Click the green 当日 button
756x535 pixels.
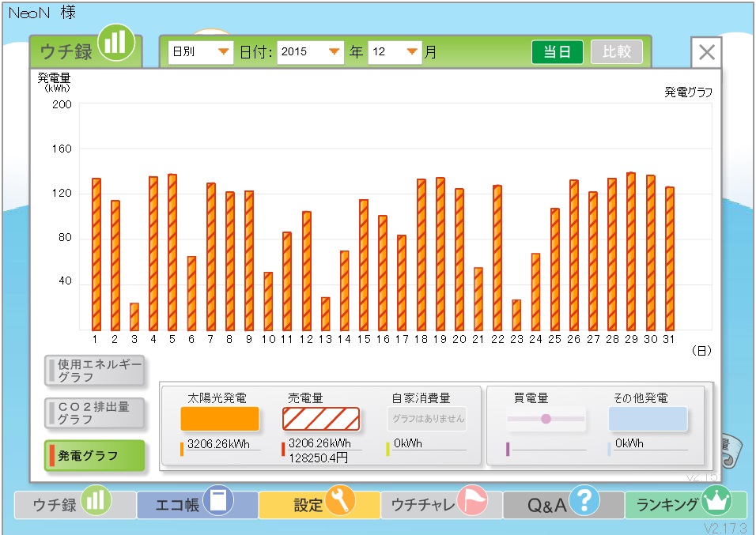[x=558, y=52]
